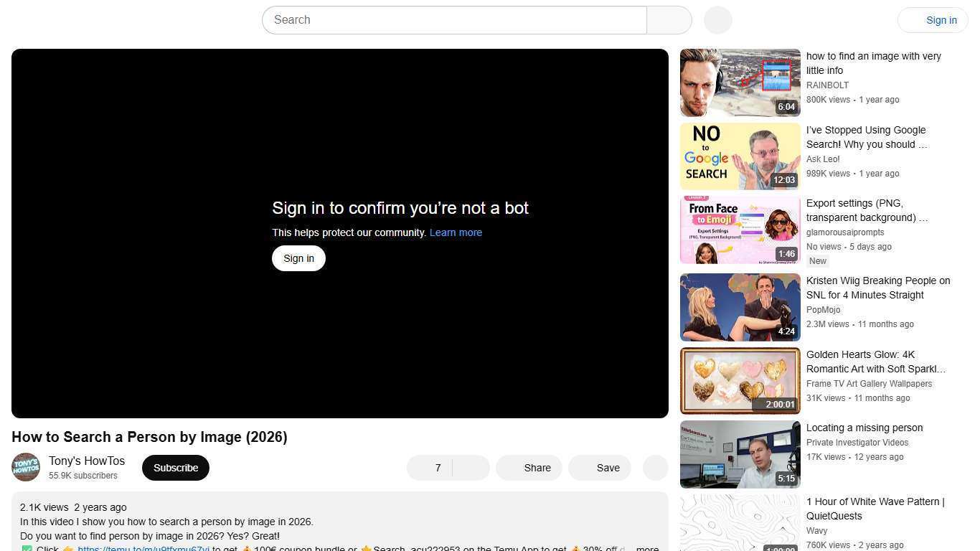Click the search magnifier icon

[x=668, y=19]
